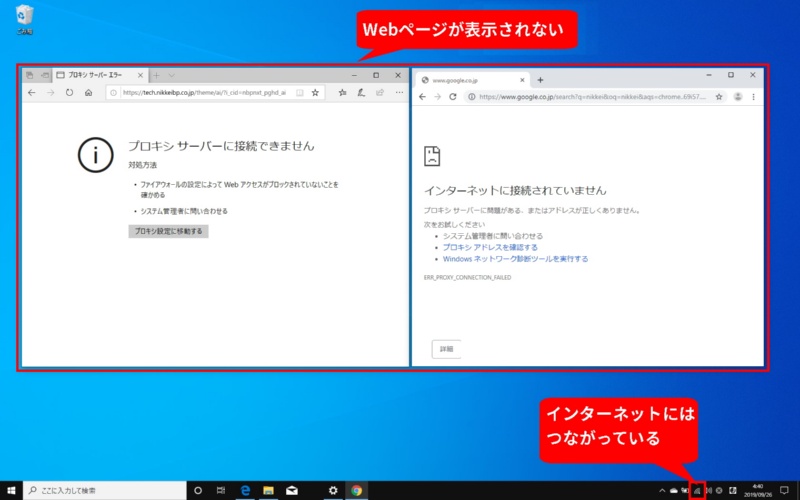Show hidden system tray icons

pos(661,490)
